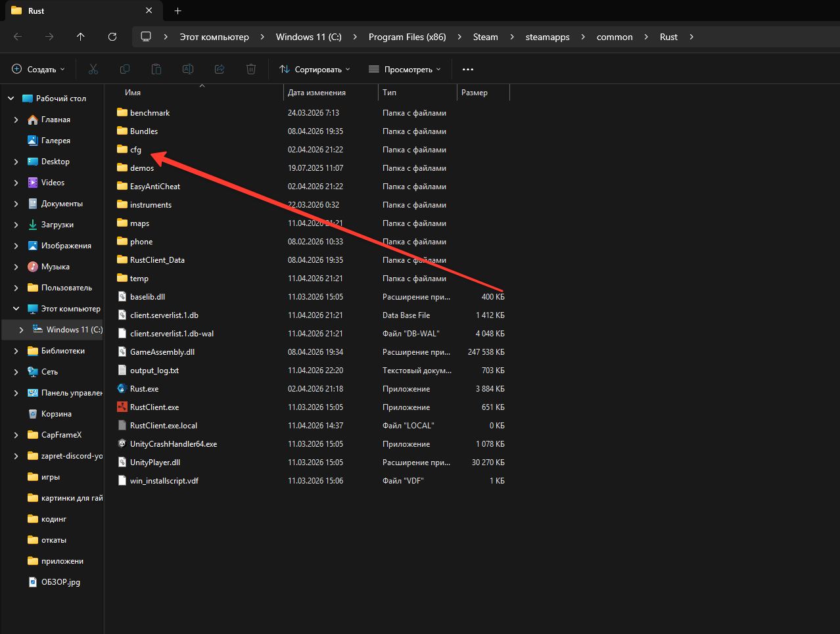Navigate to steamapps in address breadcrumb
This screenshot has height=634, width=840.
548,37
